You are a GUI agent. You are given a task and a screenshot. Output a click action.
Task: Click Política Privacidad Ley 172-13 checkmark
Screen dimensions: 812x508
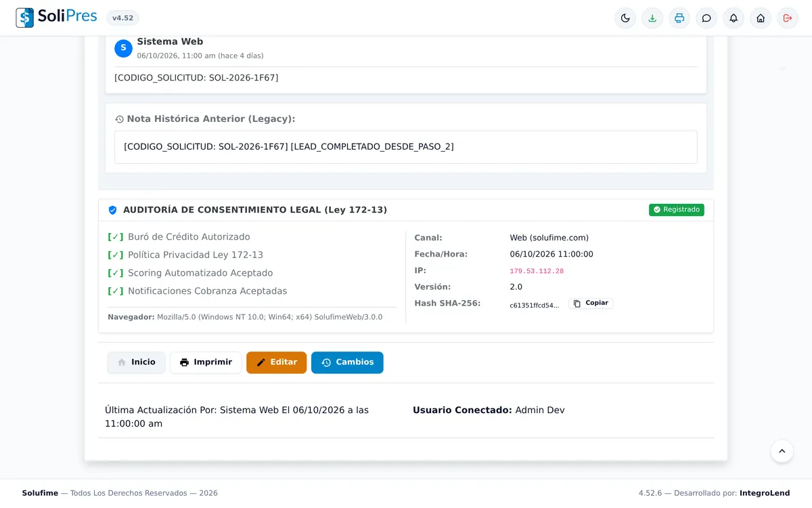tap(116, 255)
